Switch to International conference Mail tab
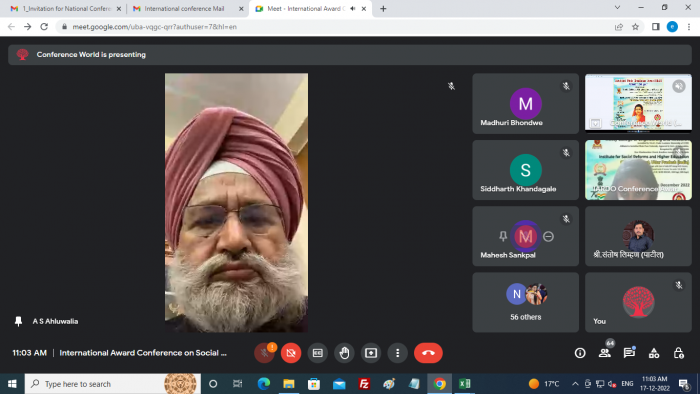Viewport: 700px width, 394px height. click(x=185, y=8)
